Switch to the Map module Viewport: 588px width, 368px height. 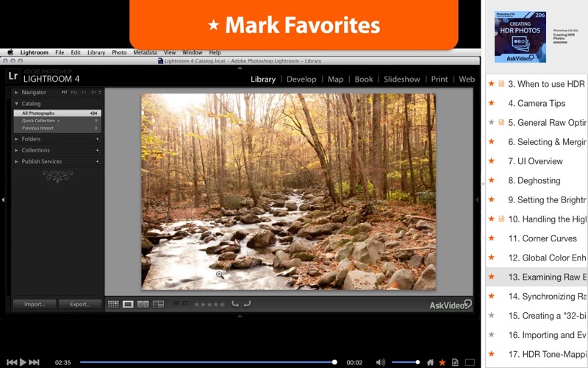tap(336, 79)
